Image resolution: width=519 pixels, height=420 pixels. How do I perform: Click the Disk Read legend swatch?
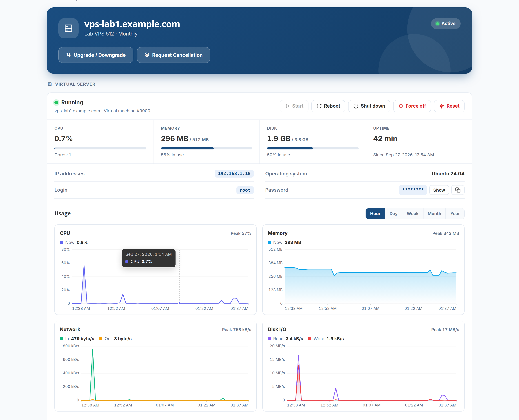[x=269, y=339]
